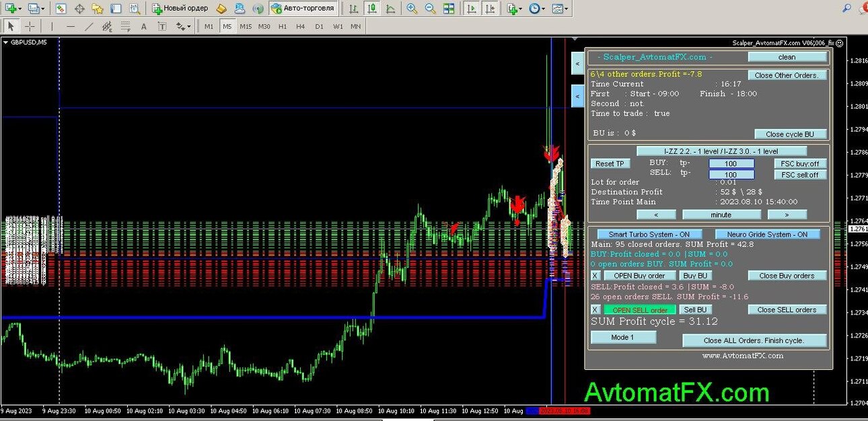Image resolution: width=868 pixels, height=421 pixels.
Task: Collapse panel with lower '<' side button
Action: [x=577, y=96]
